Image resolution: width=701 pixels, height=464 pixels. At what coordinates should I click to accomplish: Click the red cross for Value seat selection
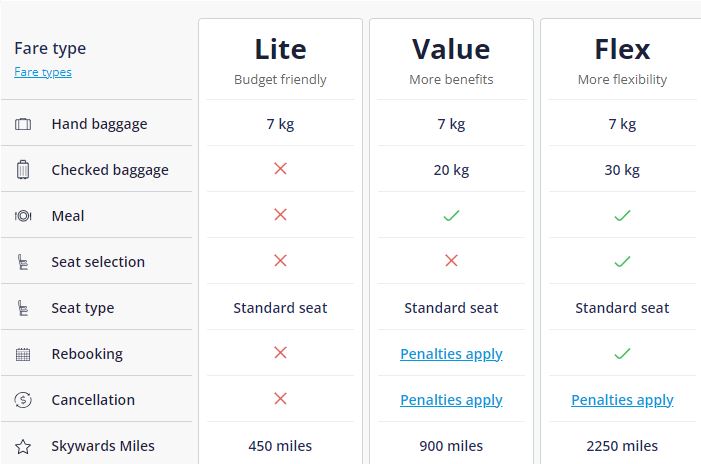[x=451, y=261]
